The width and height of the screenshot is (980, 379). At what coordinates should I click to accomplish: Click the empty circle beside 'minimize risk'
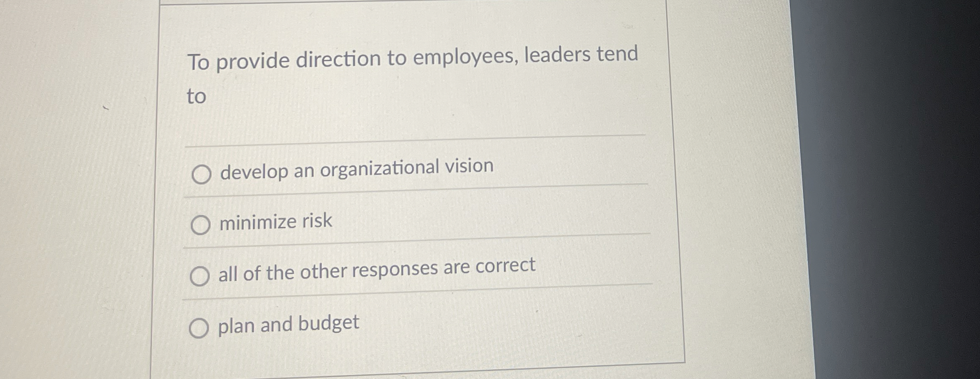click(x=201, y=225)
